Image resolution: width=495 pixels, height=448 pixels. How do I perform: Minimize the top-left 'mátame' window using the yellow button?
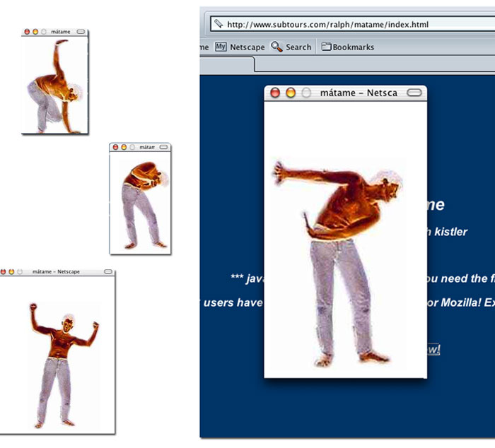35,32
